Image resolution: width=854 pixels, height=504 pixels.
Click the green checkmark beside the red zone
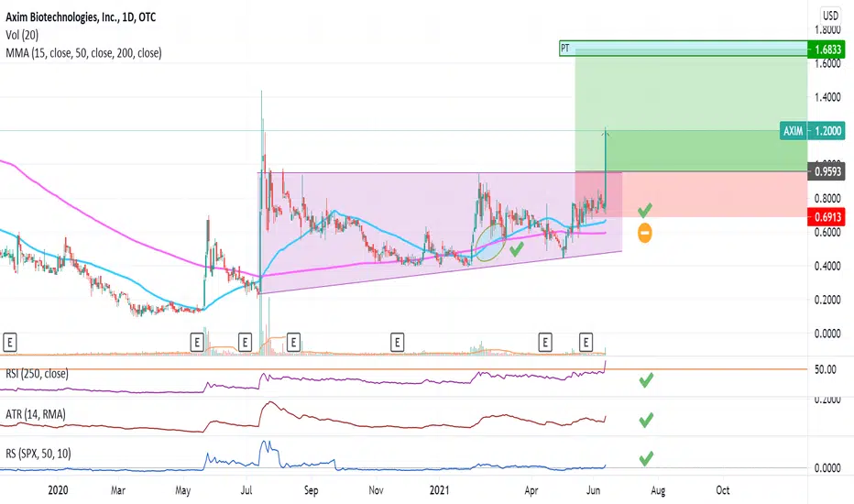click(645, 210)
